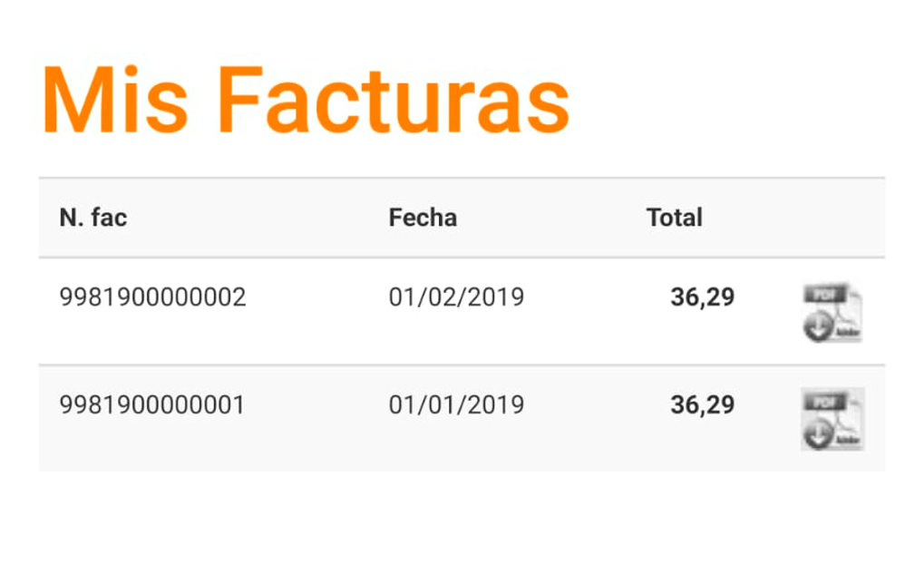Click the table header row background
Image resolution: width=924 pixels, height=573 pixels.
coord(462,218)
